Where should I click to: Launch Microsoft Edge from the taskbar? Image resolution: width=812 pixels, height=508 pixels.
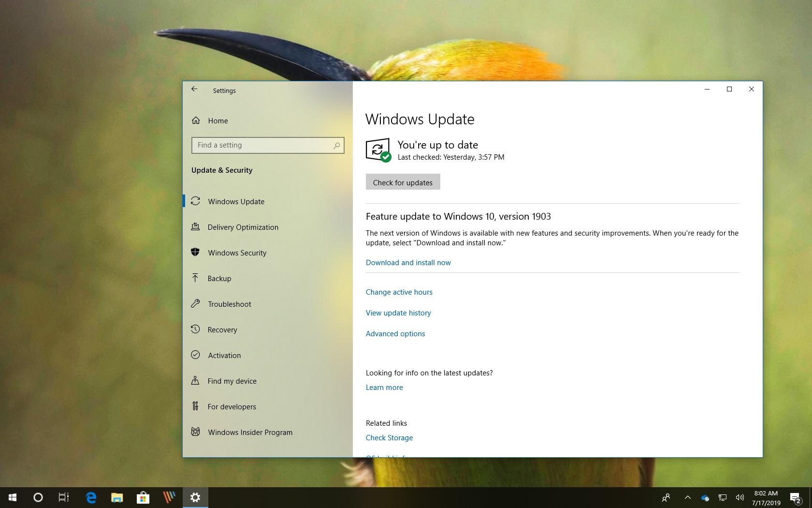[91, 497]
